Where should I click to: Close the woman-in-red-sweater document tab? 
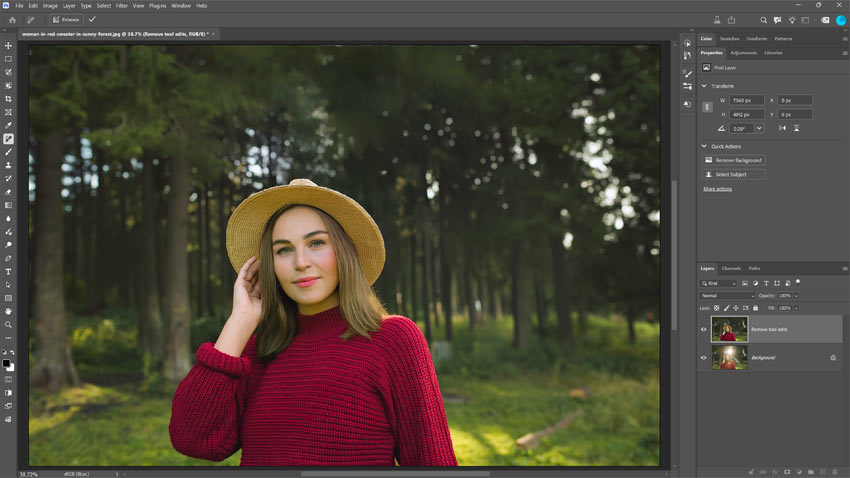(214, 34)
